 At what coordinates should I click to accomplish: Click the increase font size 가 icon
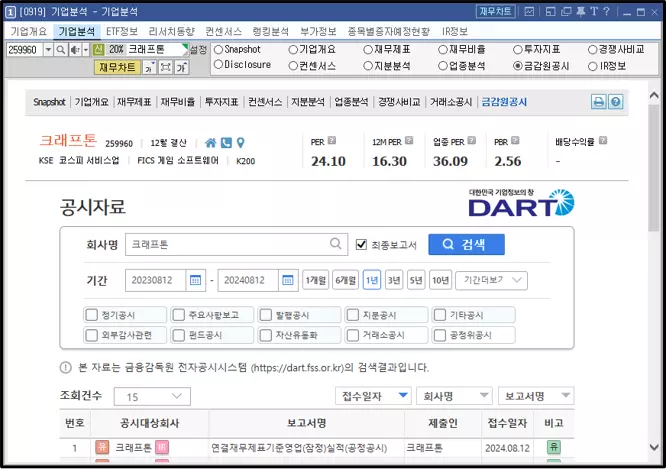pos(182,67)
